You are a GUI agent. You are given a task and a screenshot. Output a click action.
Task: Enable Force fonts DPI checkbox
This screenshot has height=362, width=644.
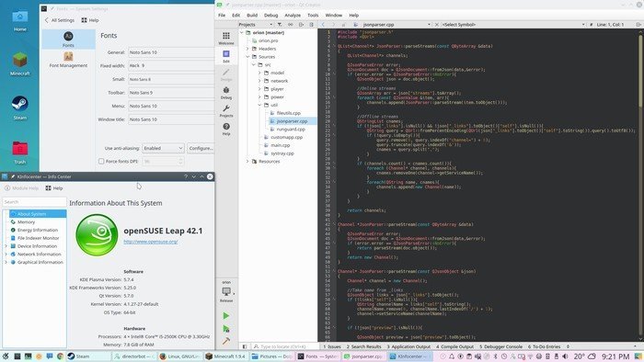click(101, 162)
